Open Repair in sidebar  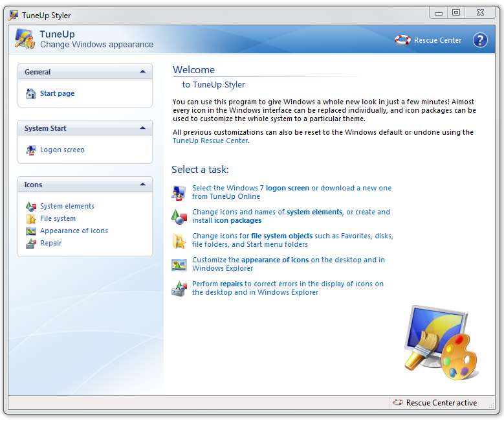pos(50,243)
